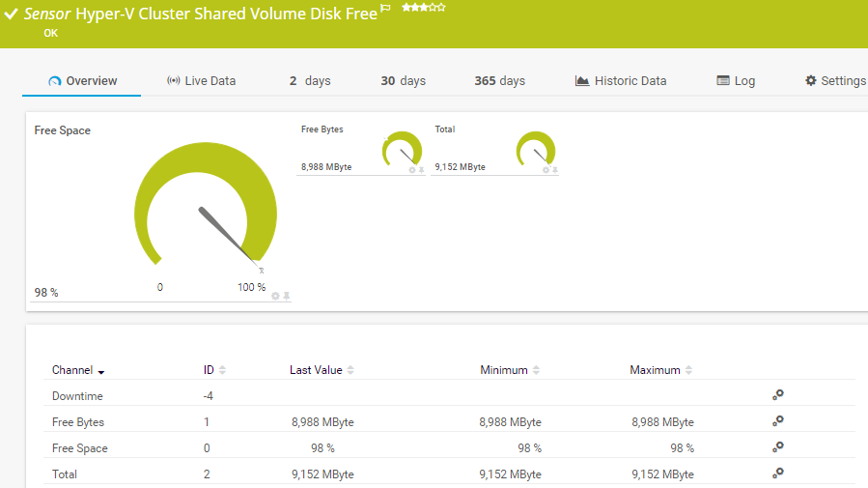868x488 pixels.
Task: Open settings gear for Free Space gauge
Action: (x=275, y=296)
